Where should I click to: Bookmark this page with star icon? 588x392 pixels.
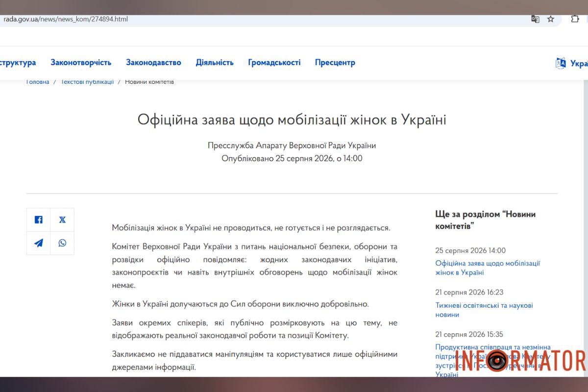click(x=551, y=19)
